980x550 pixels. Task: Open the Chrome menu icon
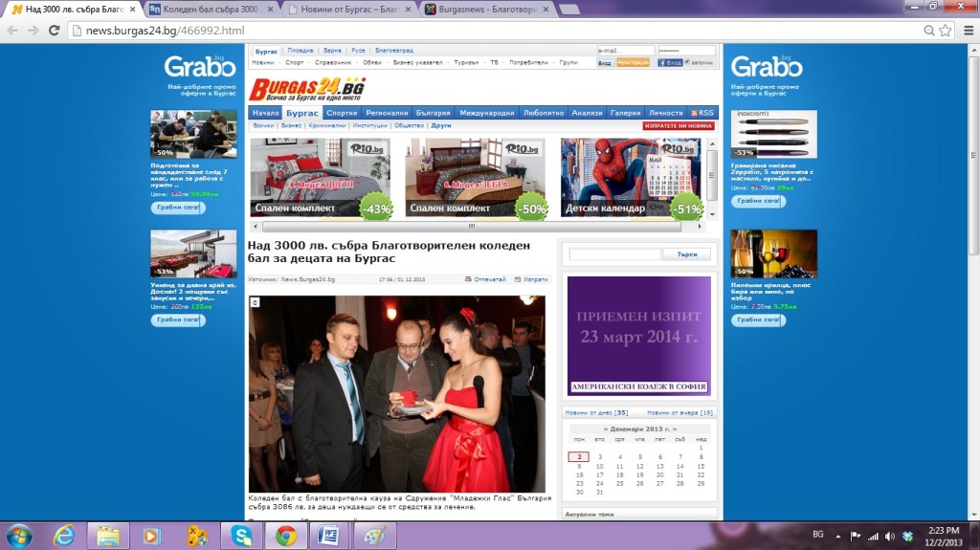[x=965, y=30]
